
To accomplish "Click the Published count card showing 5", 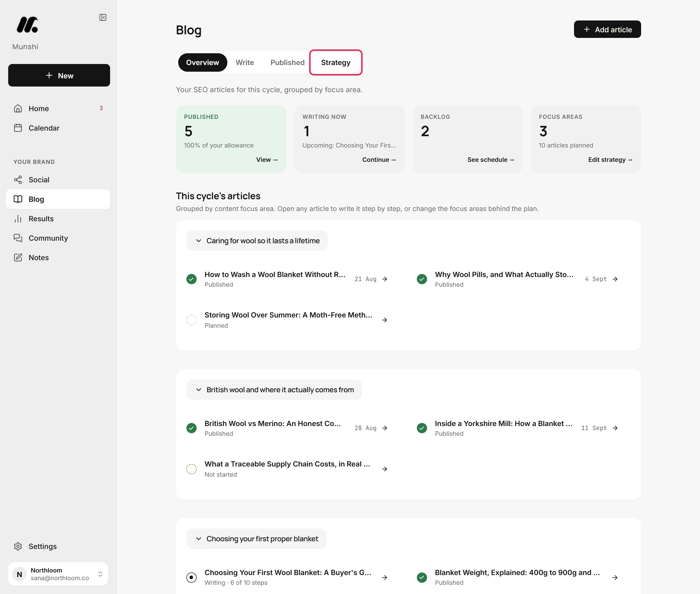I will (231, 139).
